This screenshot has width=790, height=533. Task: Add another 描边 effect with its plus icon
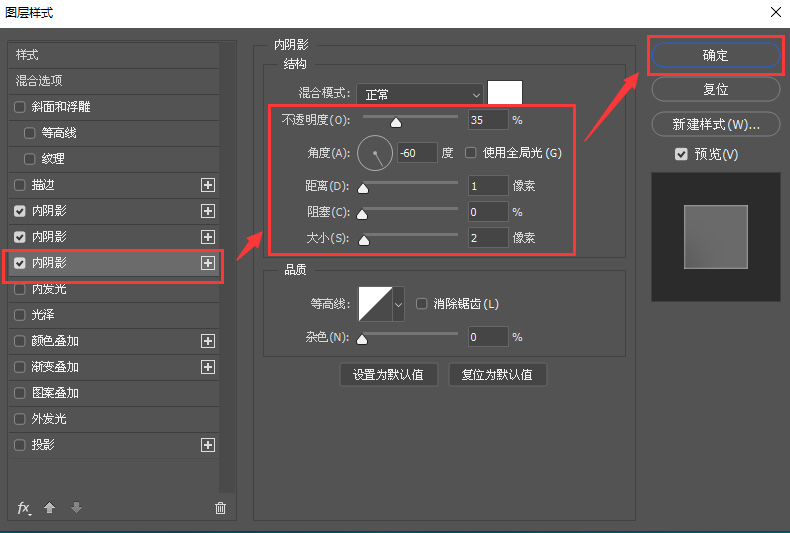pos(208,185)
